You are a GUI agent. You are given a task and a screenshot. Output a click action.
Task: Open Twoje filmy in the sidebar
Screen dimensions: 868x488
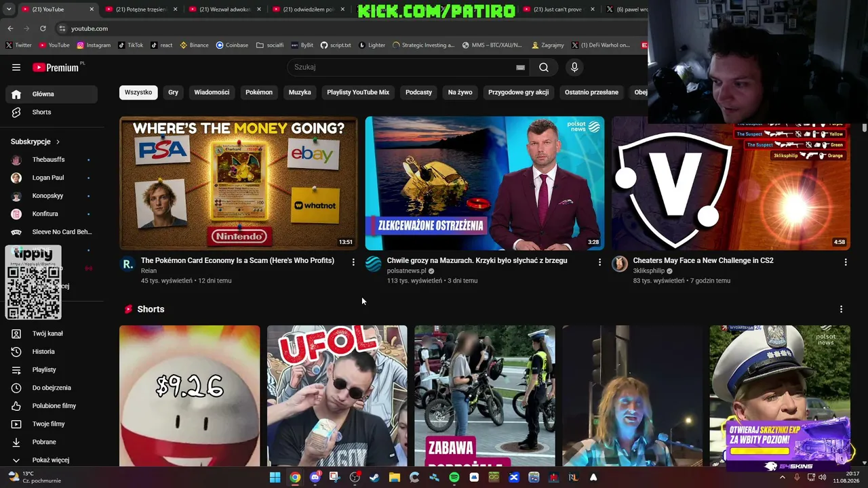point(52,424)
